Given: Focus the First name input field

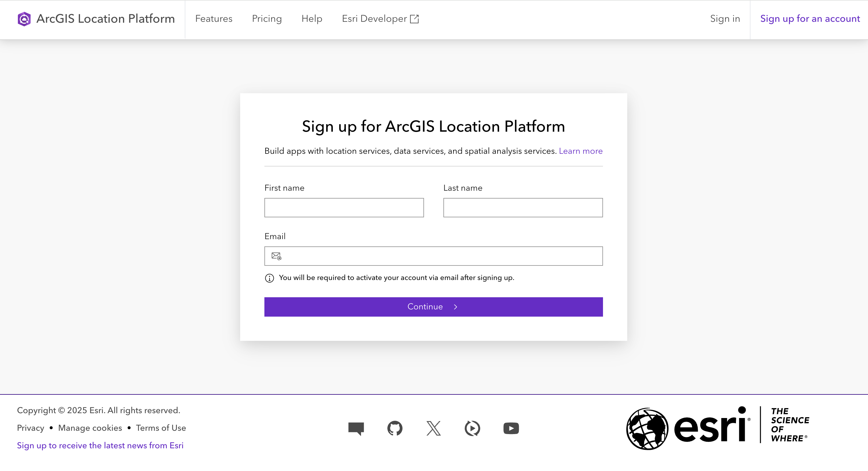Looking at the screenshot, I should 344,208.
